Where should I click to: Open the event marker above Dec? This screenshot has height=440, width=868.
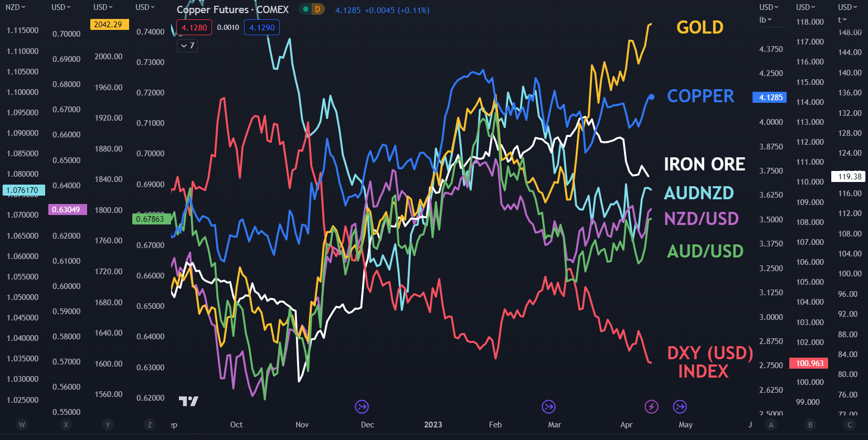point(362,406)
